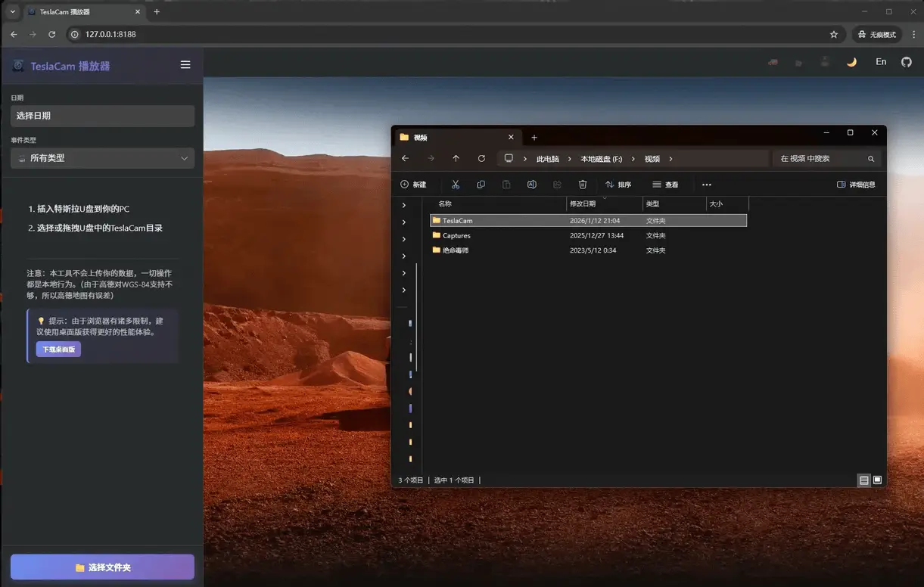
Task: Open the GitHub repository icon link
Action: 906,62
